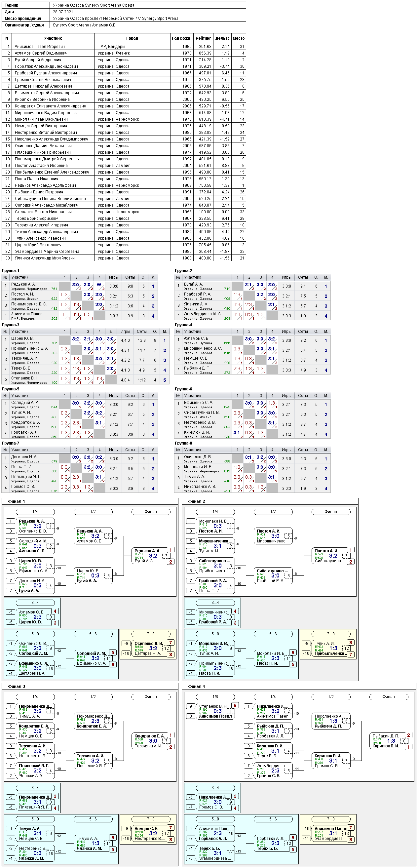Click the 'Финал-3' section title
Screen dimensions: 418x868
click(x=17, y=687)
